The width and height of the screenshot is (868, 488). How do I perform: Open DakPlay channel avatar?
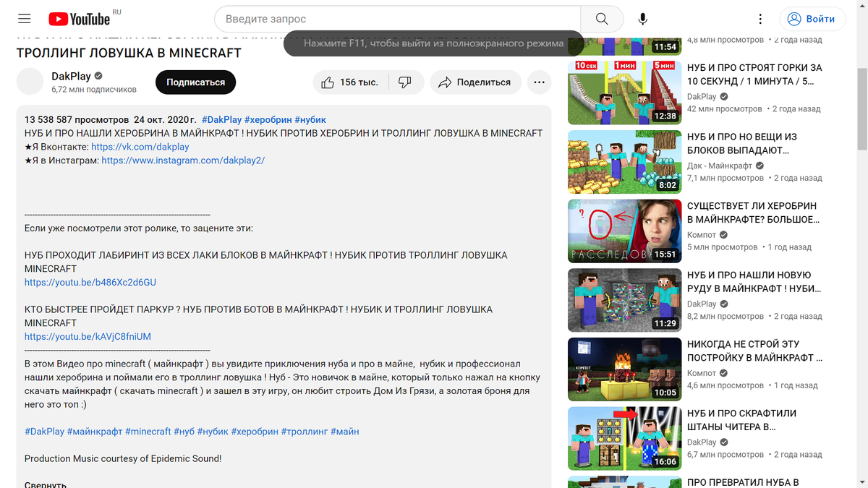tap(30, 82)
